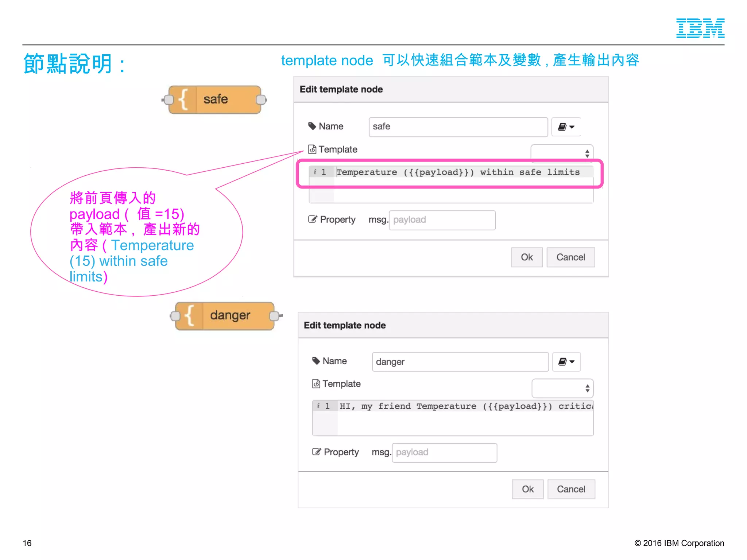Click the Template code icon in danger dialog
The width and height of the screenshot is (747, 560).
pyautogui.click(x=316, y=384)
